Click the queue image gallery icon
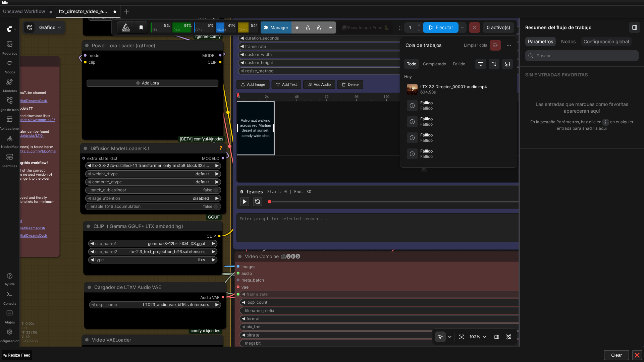 507,64
